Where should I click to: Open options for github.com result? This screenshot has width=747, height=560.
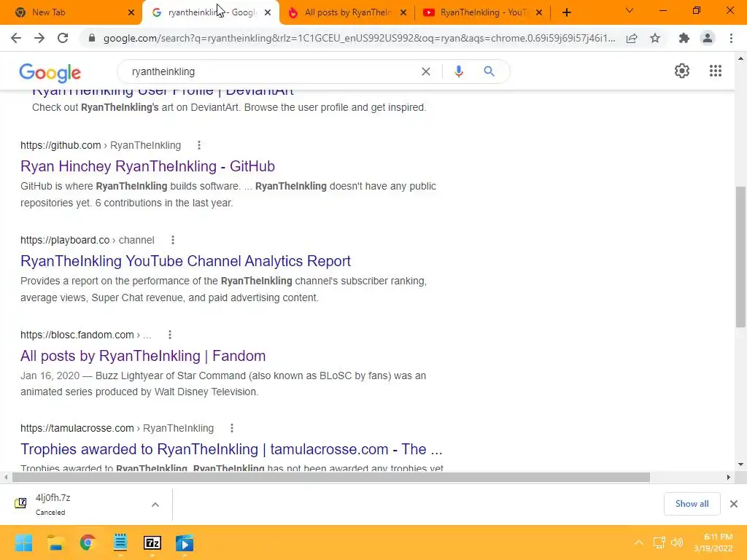pos(199,145)
